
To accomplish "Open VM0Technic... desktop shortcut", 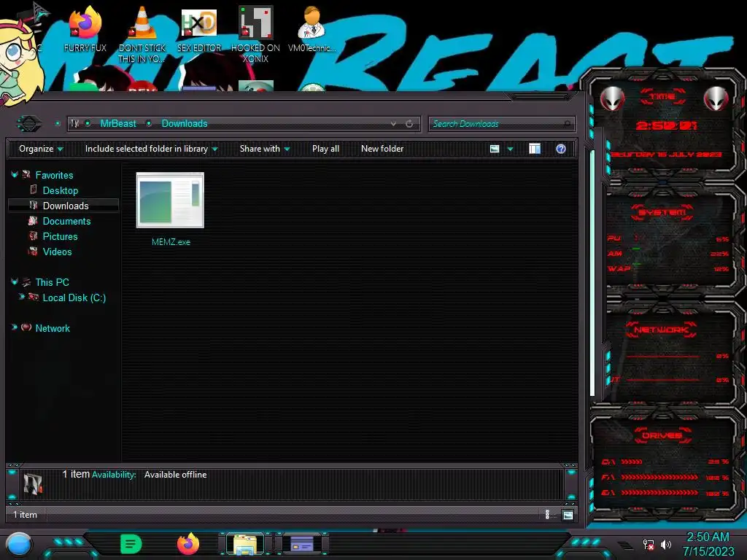I will coord(311,29).
